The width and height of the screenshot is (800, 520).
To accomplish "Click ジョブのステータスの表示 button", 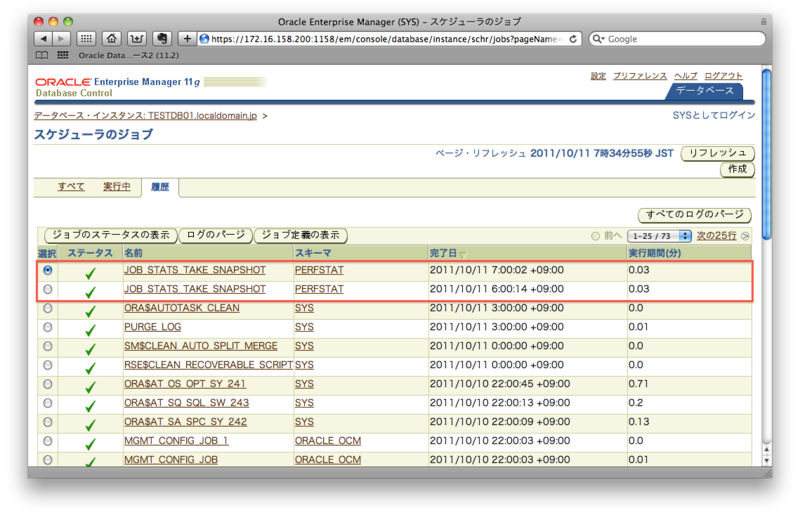I will (111, 235).
